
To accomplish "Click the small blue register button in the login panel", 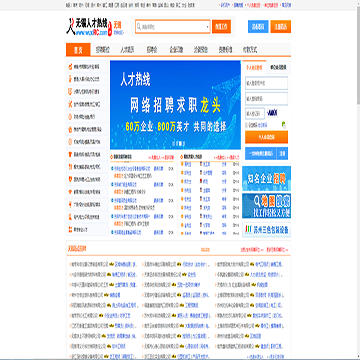I will point(283,154).
